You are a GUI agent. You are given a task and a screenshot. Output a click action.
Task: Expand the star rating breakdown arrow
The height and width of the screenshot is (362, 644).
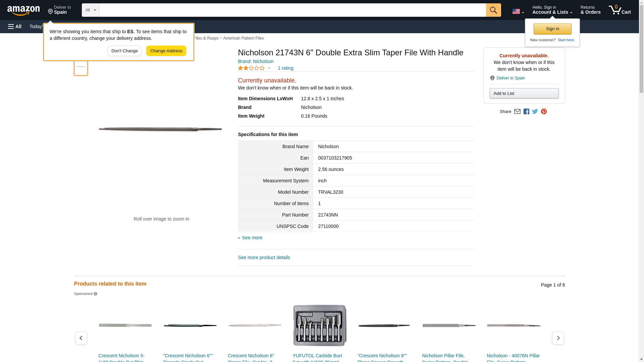[x=269, y=68]
